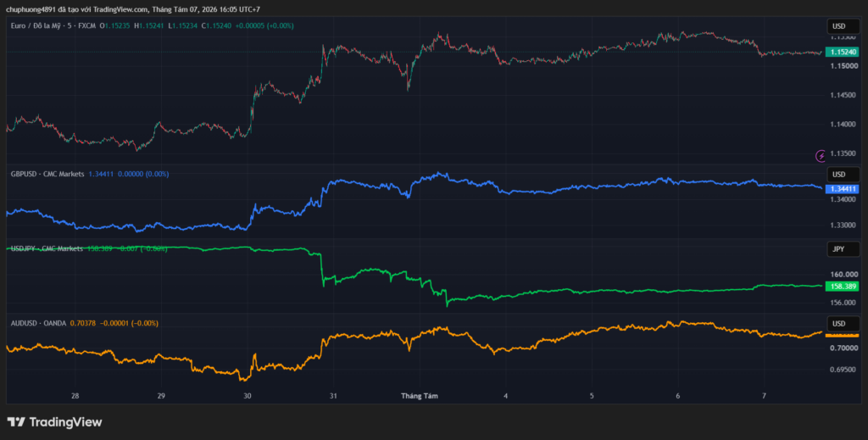The image size is (868, 440).
Task: Click date label 30 on time axis
Action: point(247,396)
